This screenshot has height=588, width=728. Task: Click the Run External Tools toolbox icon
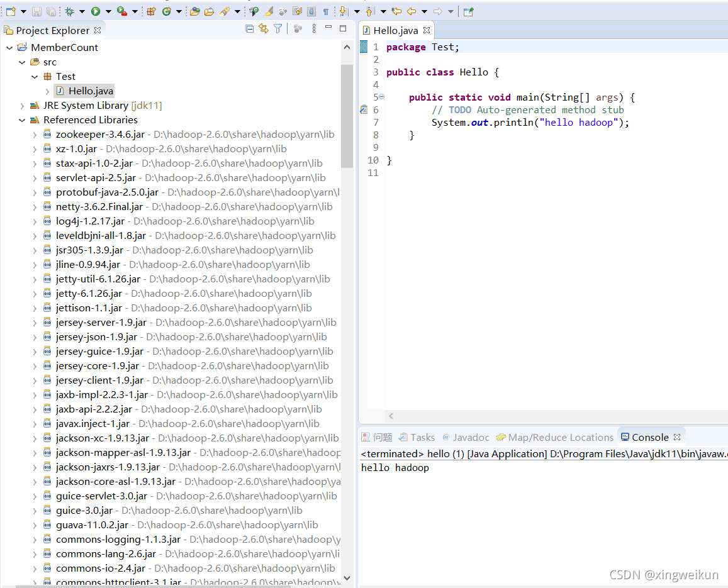(x=122, y=11)
